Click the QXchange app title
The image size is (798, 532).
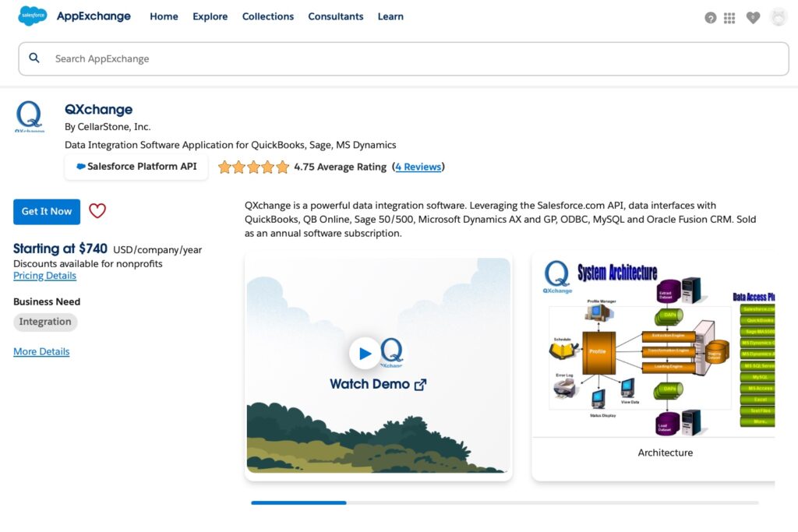(x=99, y=109)
